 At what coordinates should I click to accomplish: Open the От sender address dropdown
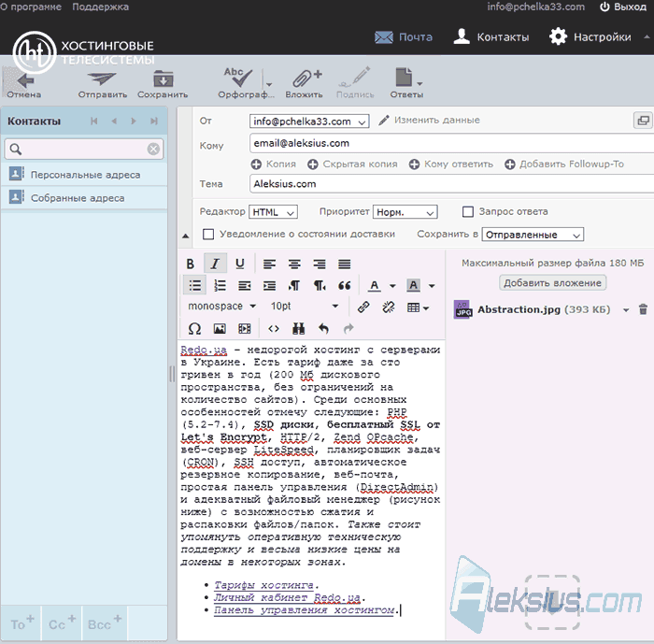[x=309, y=122]
